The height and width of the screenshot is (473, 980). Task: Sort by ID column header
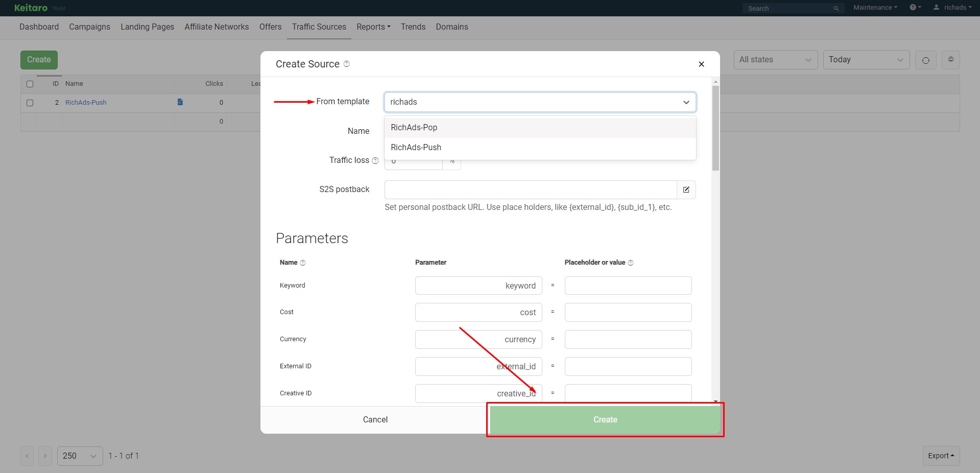click(56, 84)
